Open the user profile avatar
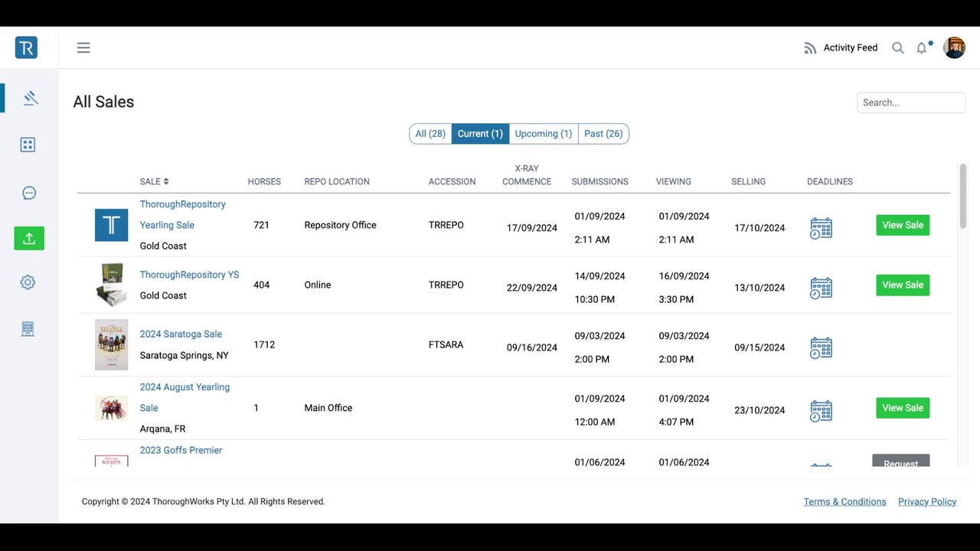This screenshot has width=980, height=551. tap(954, 47)
